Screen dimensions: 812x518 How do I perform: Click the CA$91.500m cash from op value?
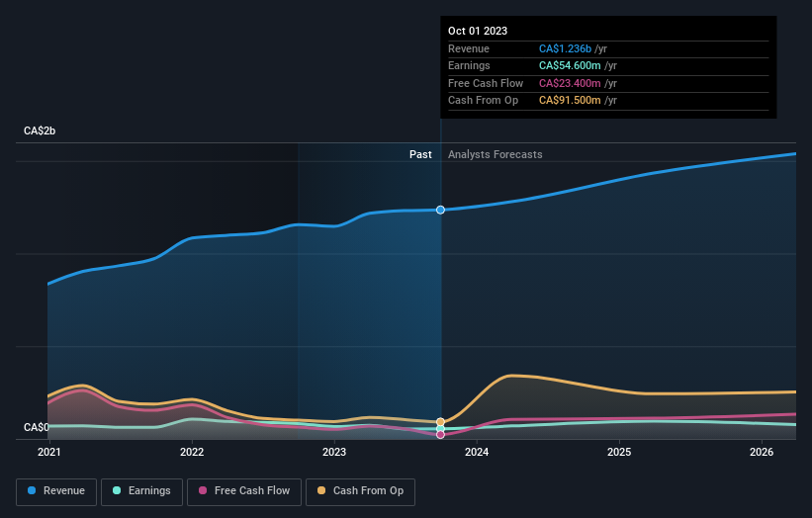coord(570,101)
